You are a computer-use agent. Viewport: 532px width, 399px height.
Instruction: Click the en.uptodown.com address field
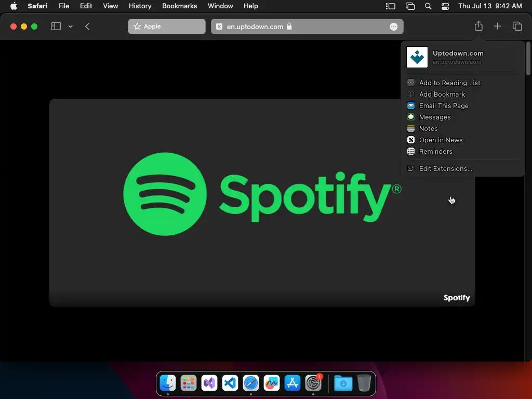click(x=307, y=26)
